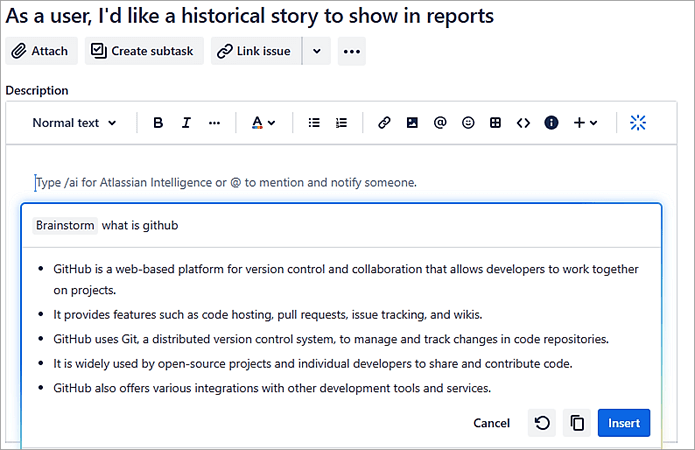Click the Insert button

tap(624, 423)
